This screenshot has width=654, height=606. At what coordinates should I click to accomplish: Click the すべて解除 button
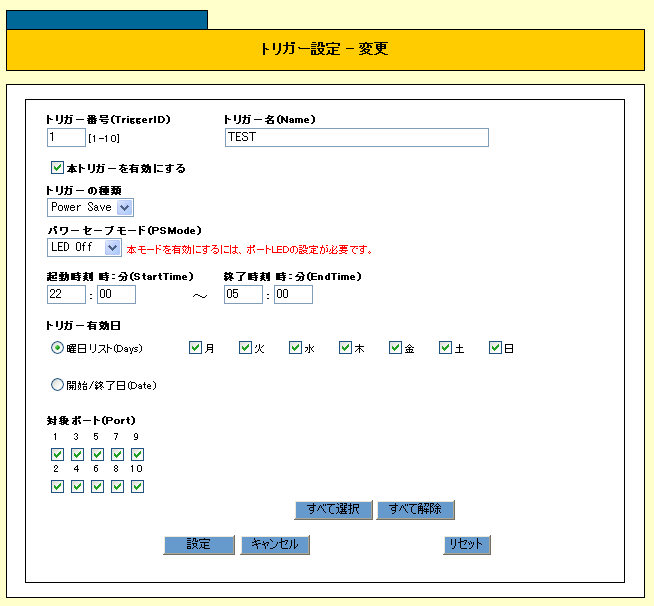click(x=415, y=509)
